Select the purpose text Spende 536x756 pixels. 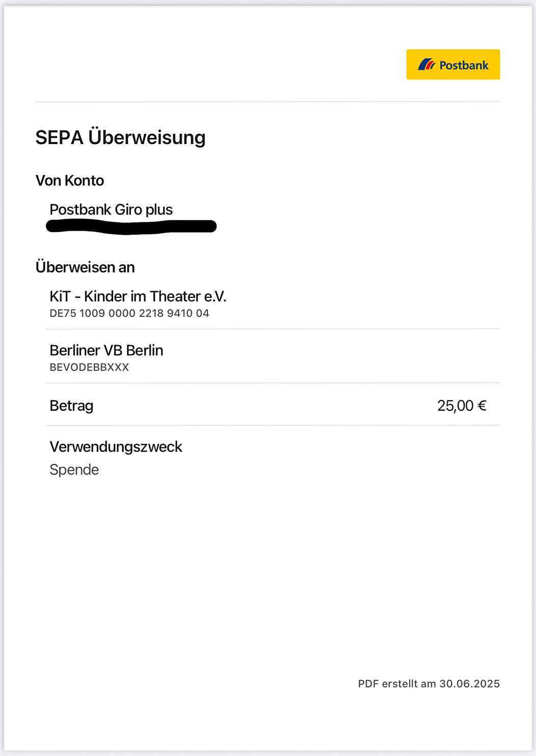tap(74, 470)
